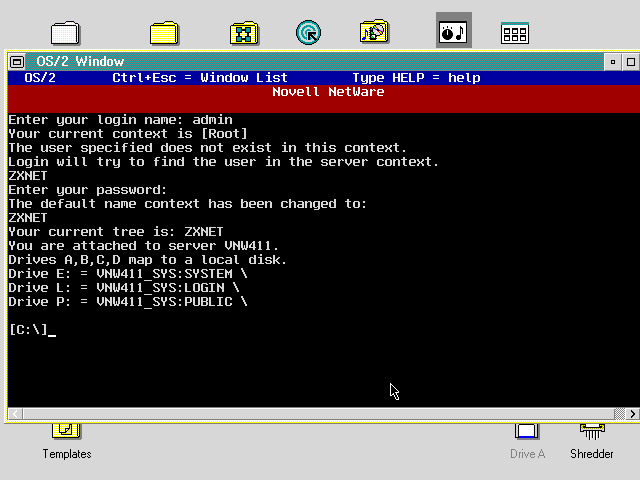Screen dimensions: 640x480
Task: Click the Drive P: VNW411_SYS:PUBLIC line
Action: pos(128,302)
